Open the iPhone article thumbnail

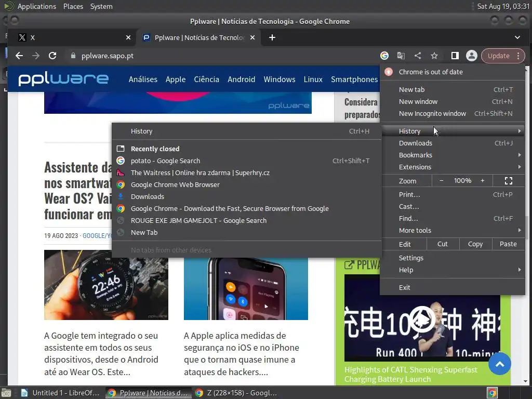246,289
